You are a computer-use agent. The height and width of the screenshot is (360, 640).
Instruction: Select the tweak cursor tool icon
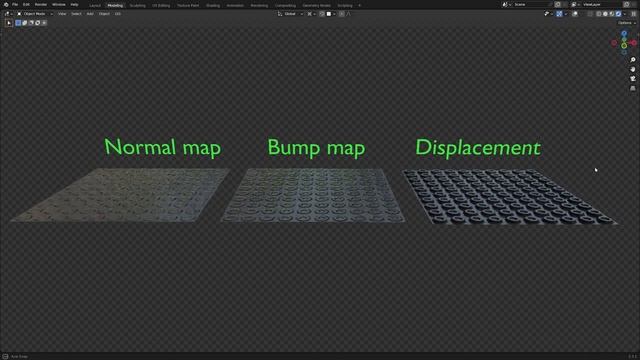coord(9,23)
